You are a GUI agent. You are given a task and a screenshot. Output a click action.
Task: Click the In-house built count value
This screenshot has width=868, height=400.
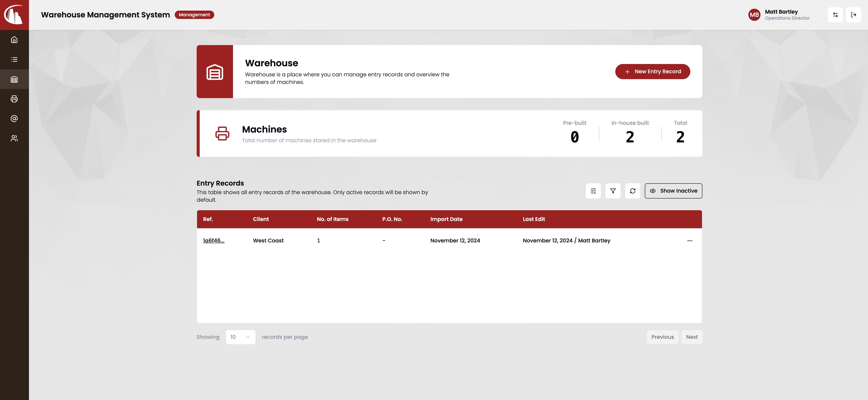(x=630, y=137)
